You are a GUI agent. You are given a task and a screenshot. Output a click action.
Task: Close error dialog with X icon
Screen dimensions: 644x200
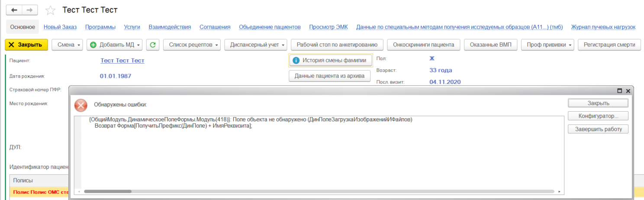pos(628,91)
